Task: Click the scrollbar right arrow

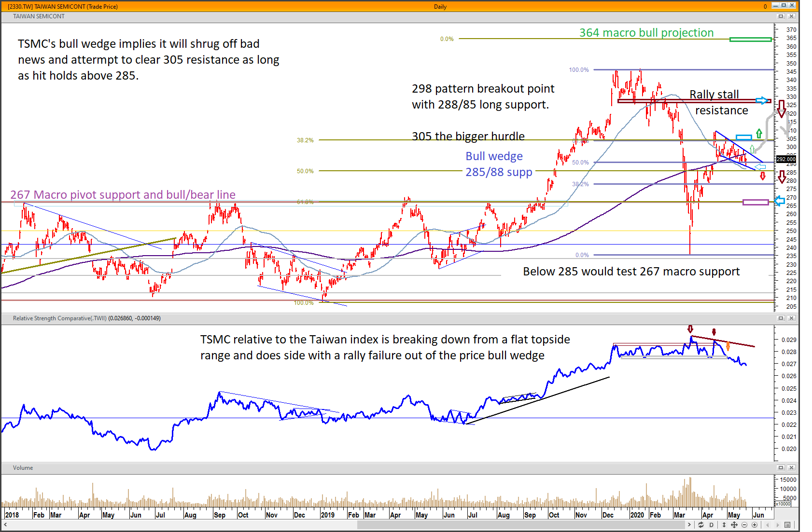Action: (689, 525)
